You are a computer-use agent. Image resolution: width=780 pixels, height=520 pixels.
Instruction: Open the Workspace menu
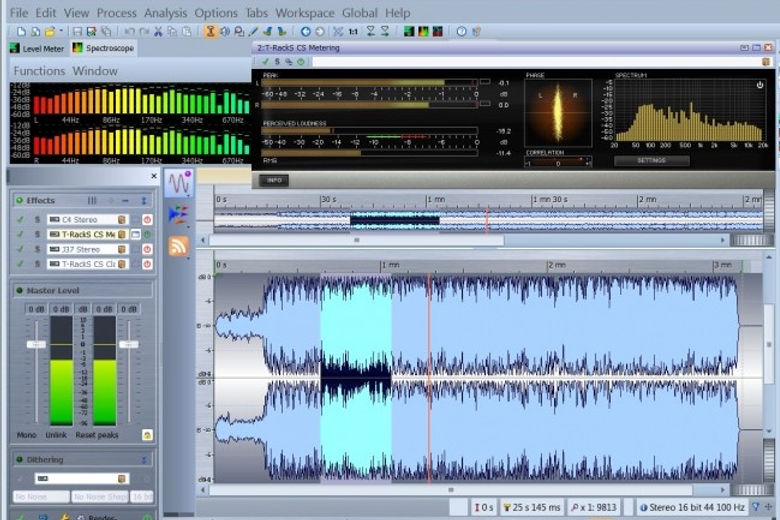coord(305,13)
